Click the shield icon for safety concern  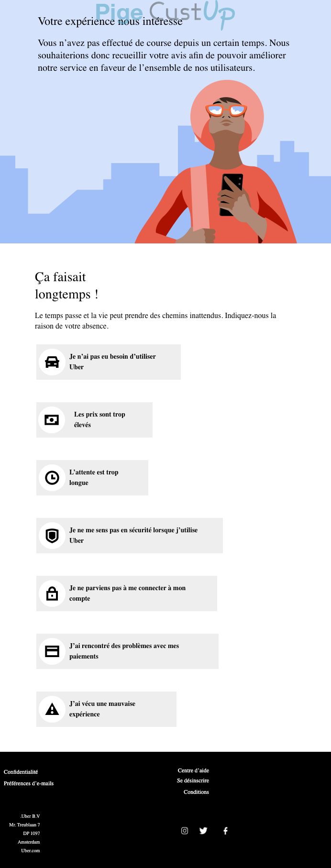coord(52,536)
